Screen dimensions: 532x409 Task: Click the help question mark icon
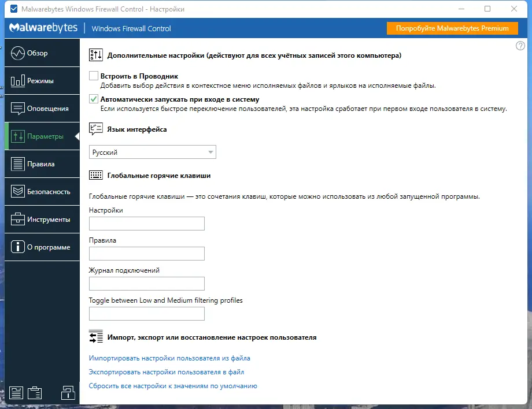(520, 46)
